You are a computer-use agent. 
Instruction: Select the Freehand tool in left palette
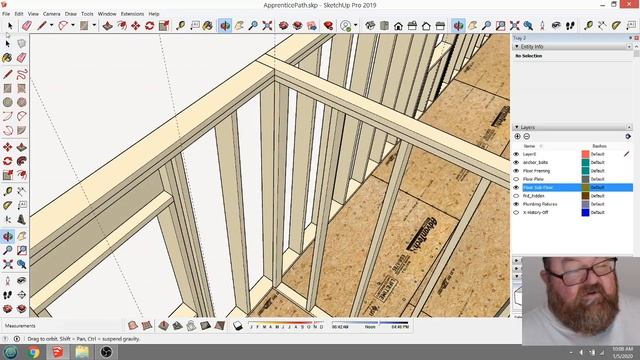click(22, 74)
